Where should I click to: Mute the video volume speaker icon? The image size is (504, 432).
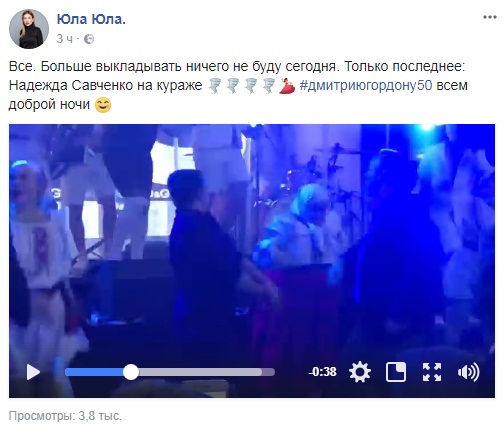pos(468,372)
